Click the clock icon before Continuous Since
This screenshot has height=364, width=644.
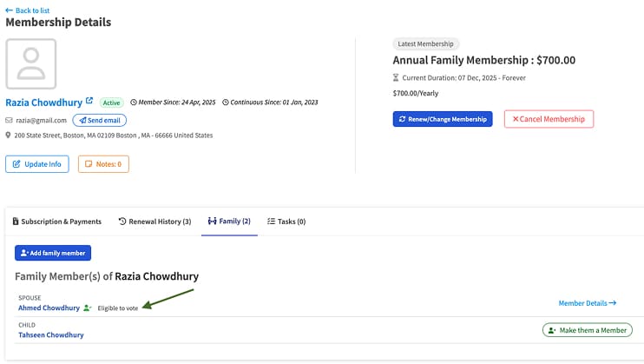coord(226,103)
